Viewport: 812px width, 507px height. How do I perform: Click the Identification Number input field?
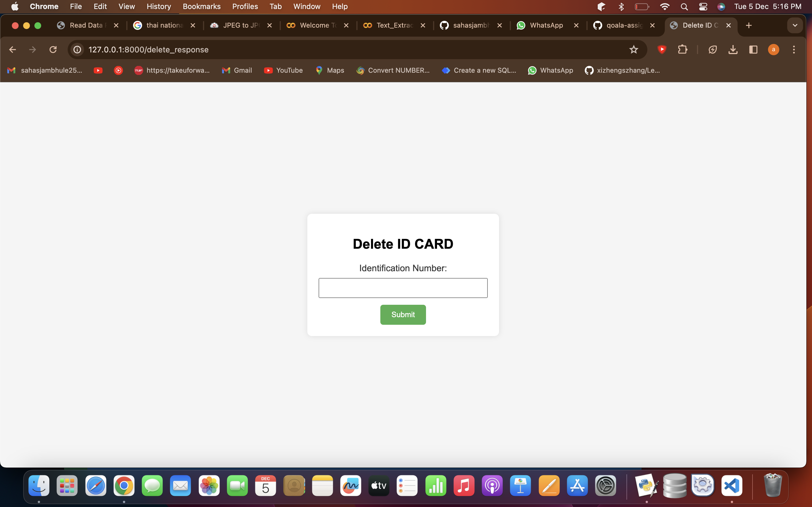coord(403,288)
